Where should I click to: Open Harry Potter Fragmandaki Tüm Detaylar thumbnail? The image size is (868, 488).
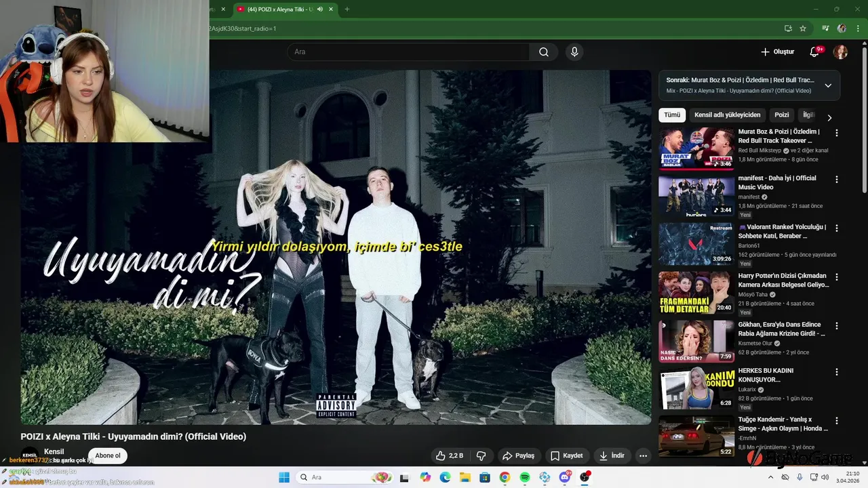696,293
